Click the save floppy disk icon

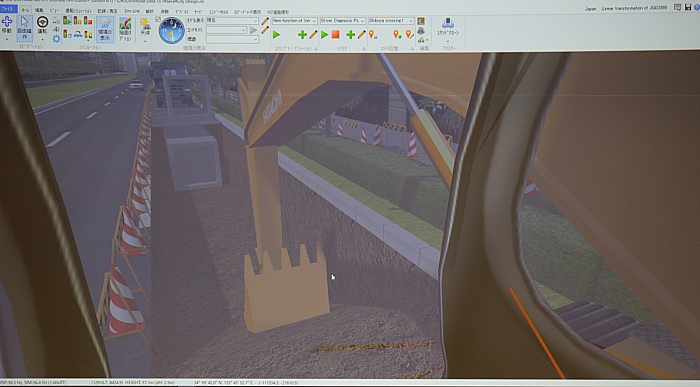[x=688, y=7]
